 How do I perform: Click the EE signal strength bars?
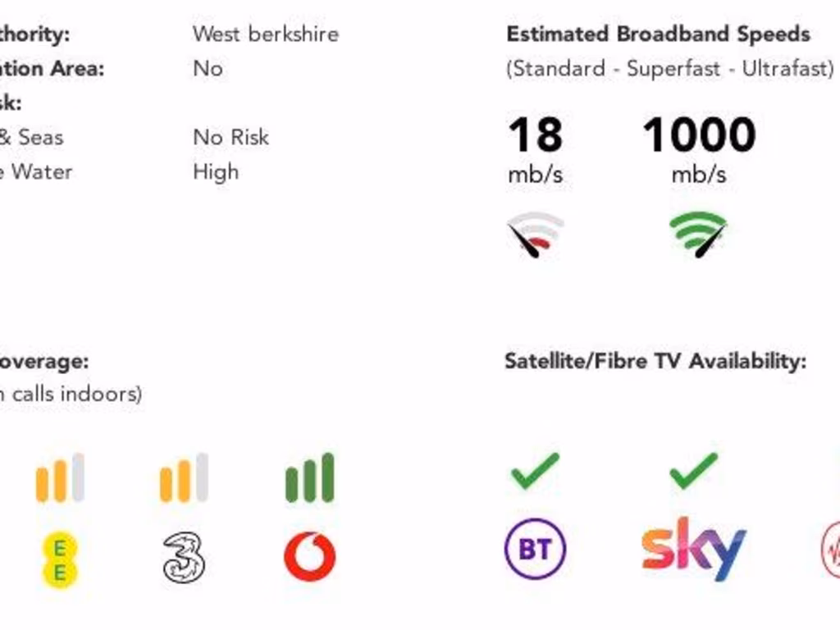tap(60, 477)
